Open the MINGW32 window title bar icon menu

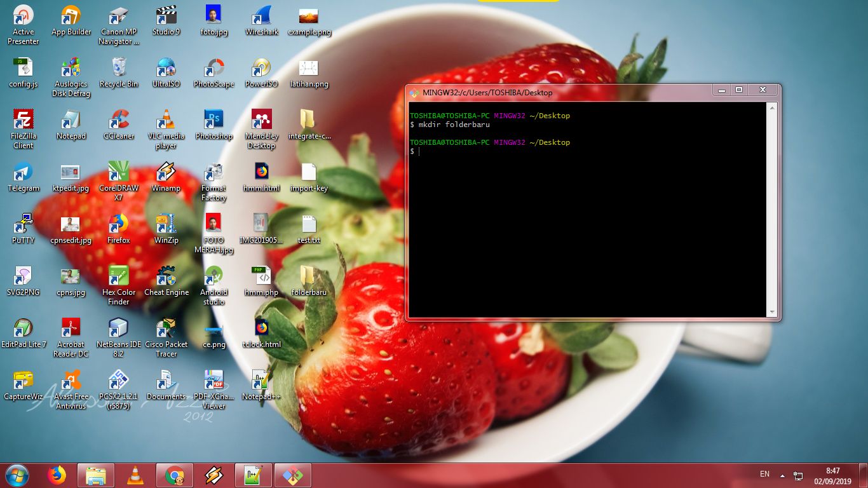[414, 93]
